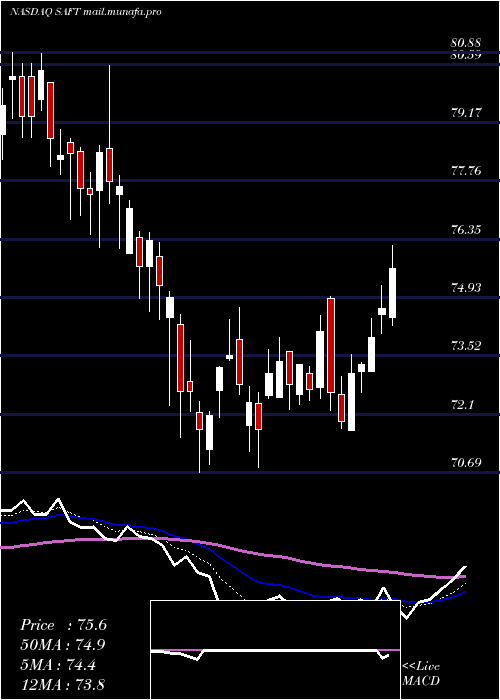Click the 79.17 price level label
This screenshot has width=500, height=700.
(x=466, y=112)
